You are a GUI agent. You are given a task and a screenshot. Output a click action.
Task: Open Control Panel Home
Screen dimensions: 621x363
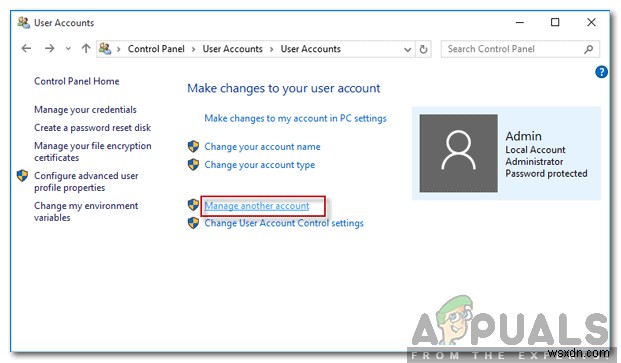click(76, 81)
